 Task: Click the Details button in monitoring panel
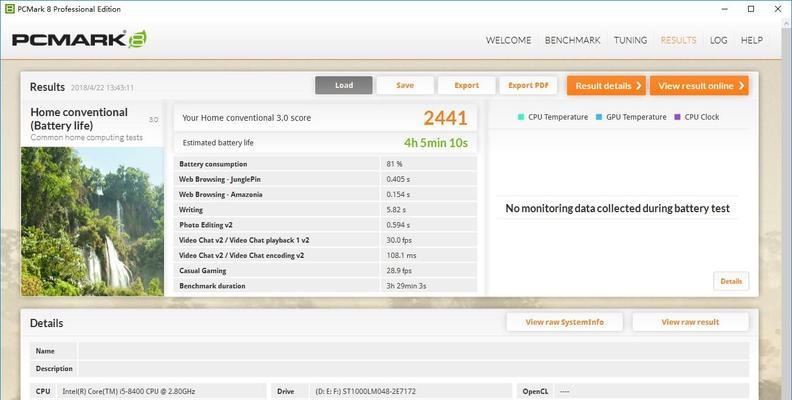click(731, 281)
